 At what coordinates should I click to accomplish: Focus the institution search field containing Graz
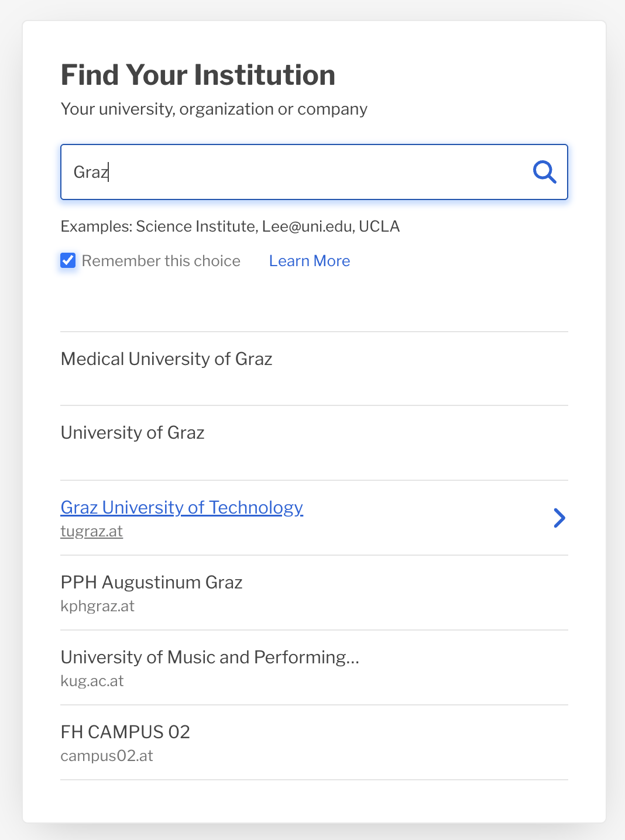coord(314,172)
